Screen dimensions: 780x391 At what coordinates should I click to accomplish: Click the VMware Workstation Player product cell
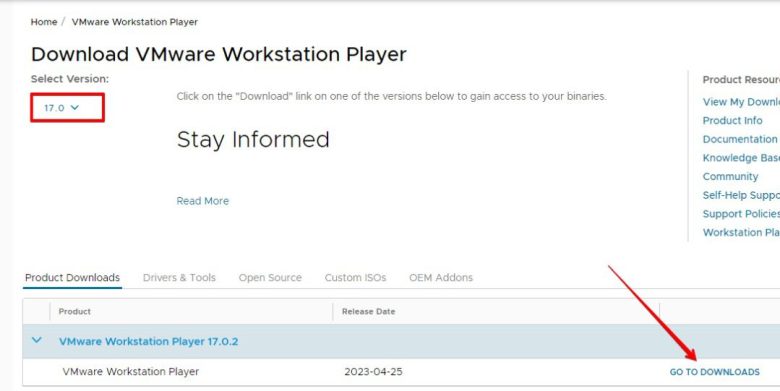131,372
